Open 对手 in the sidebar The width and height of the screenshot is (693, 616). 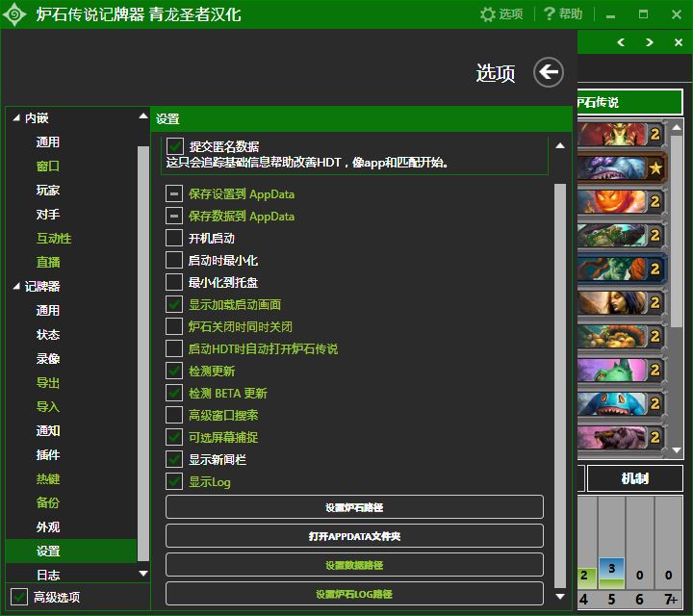pyautogui.click(x=48, y=215)
